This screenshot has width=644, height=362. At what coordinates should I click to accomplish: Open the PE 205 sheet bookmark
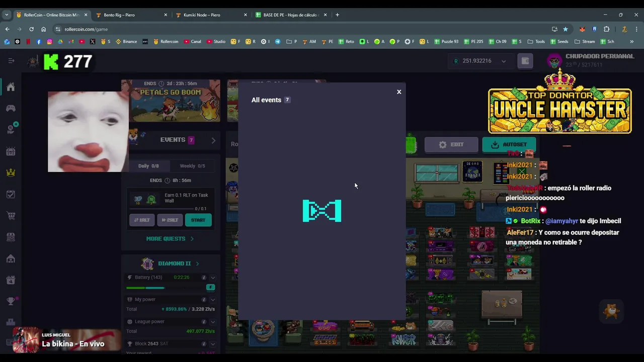473,42
